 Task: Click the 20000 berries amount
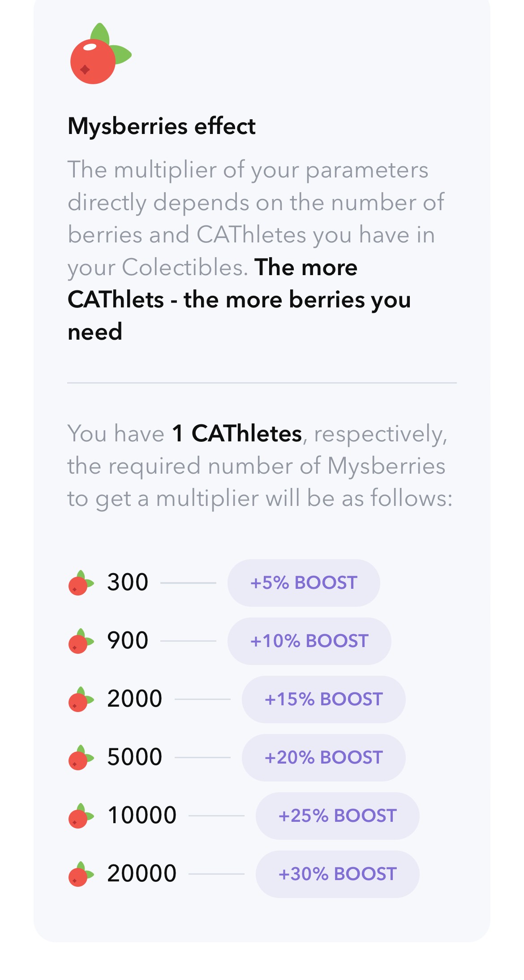[x=142, y=874]
